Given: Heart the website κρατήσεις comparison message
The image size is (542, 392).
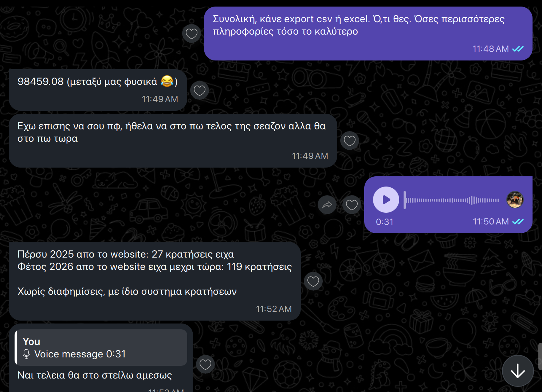Looking at the screenshot, I should click(x=313, y=281).
